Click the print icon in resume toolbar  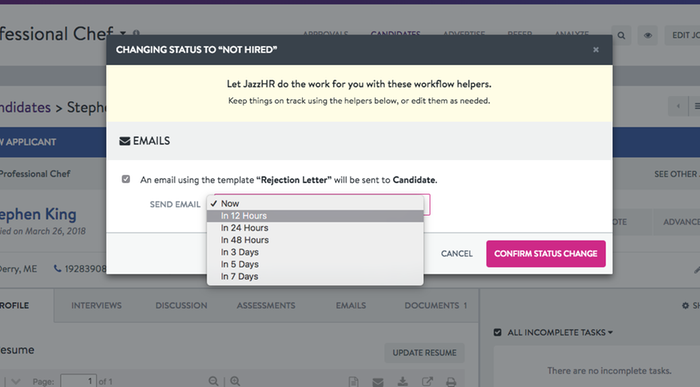[451, 382]
